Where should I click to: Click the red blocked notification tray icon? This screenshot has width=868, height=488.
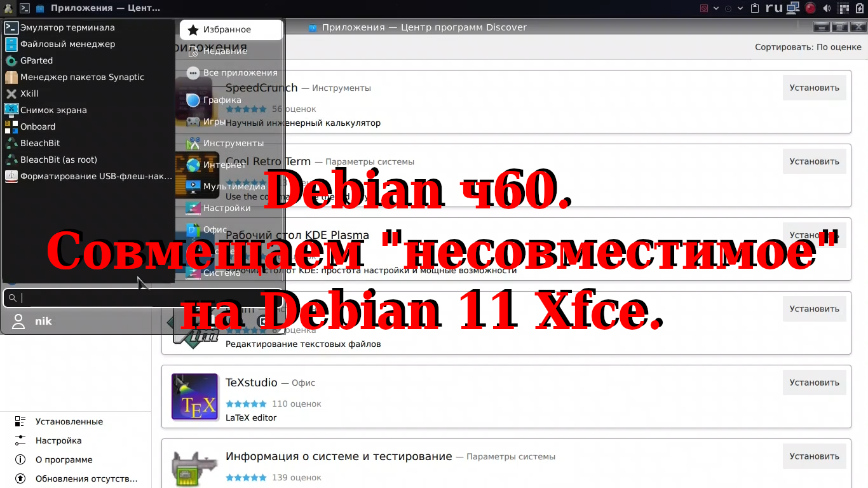(x=703, y=8)
